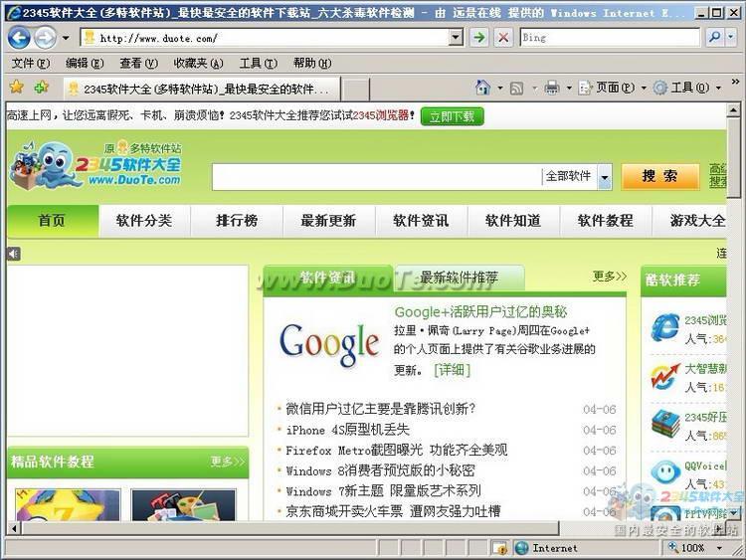Open the 查看(V) menu
Image resolution: width=746 pixels, height=560 pixels.
coord(138,63)
